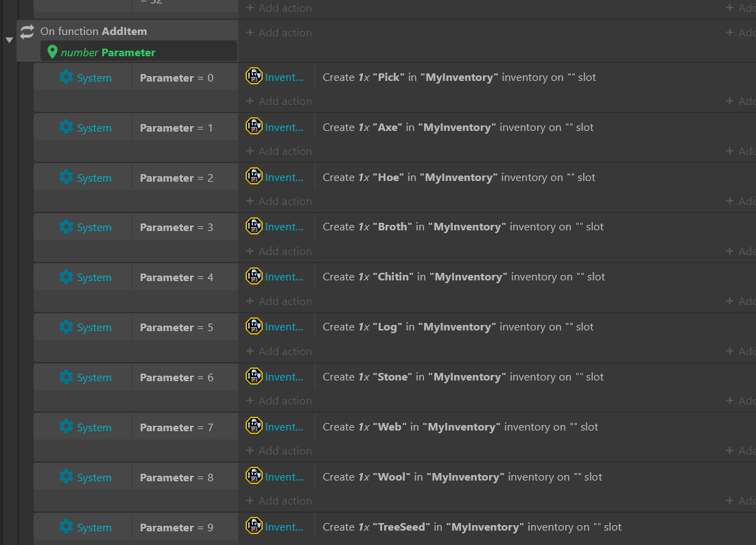Select the Create 1x "Web" action text
This screenshot has height=545, width=756.
[x=460, y=427]
